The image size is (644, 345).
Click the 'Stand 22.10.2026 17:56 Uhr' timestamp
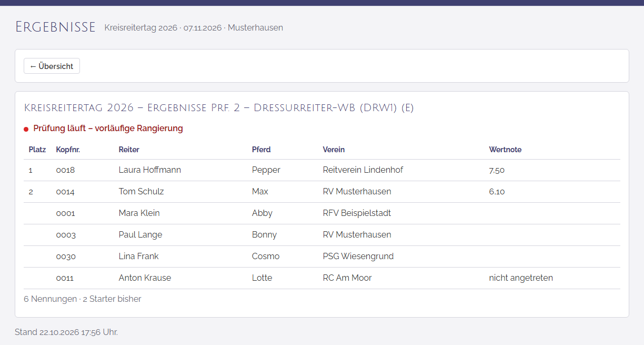pos(66,332)
